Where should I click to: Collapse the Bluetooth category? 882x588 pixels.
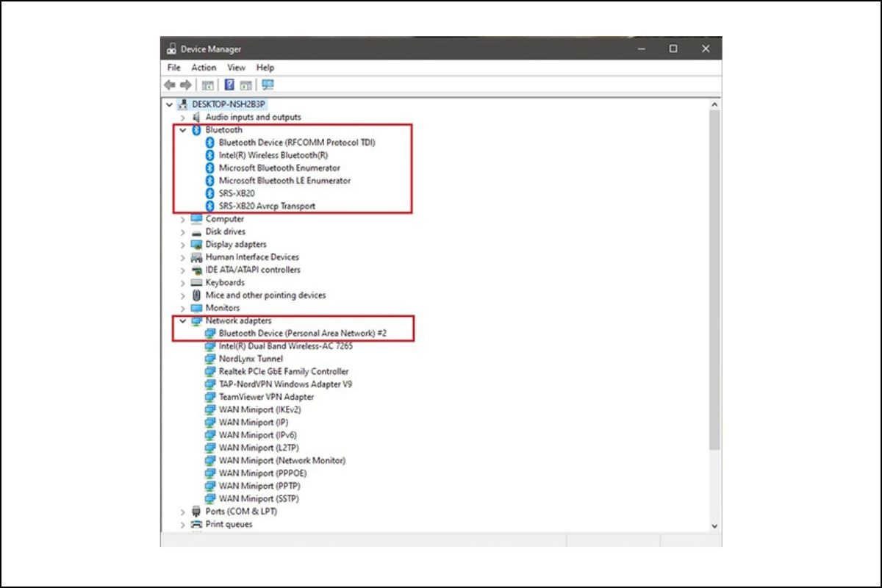pyautogui.click(x=183, y=130)
